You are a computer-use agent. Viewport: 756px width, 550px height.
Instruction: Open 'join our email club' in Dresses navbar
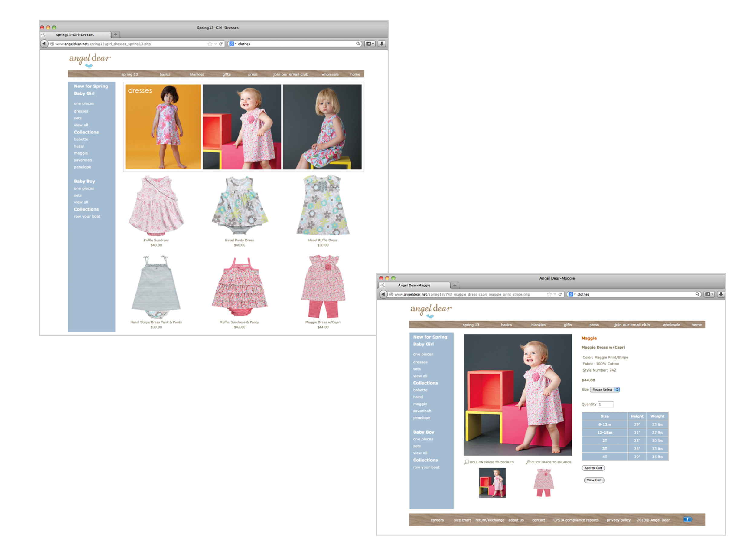pos(291,74)
